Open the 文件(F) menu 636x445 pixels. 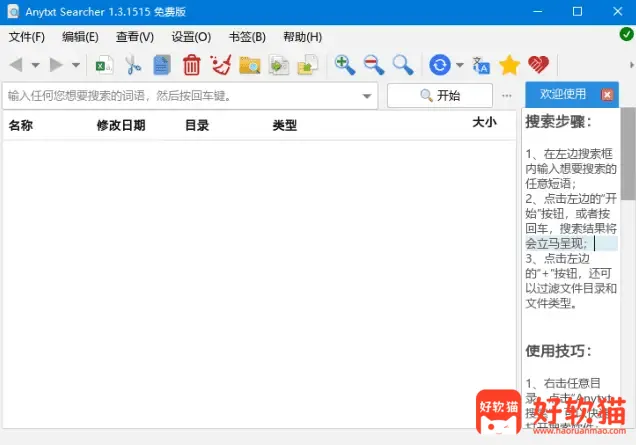27,37
